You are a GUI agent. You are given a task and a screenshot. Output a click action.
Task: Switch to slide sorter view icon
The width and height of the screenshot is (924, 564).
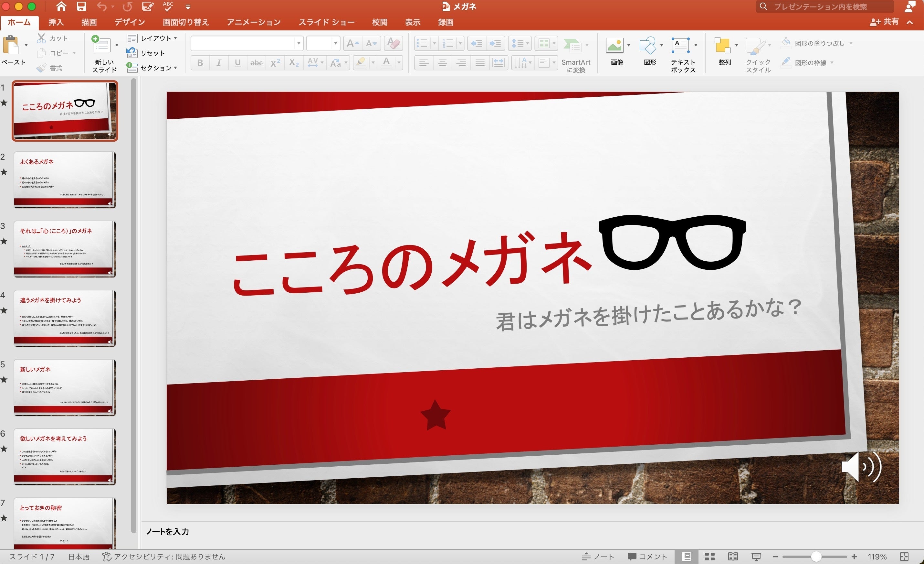[709, 557]
